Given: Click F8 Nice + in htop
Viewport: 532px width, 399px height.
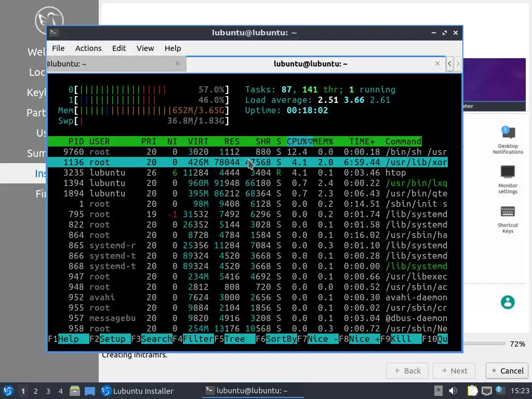Looking at the screenshot, I should [360, 339].
